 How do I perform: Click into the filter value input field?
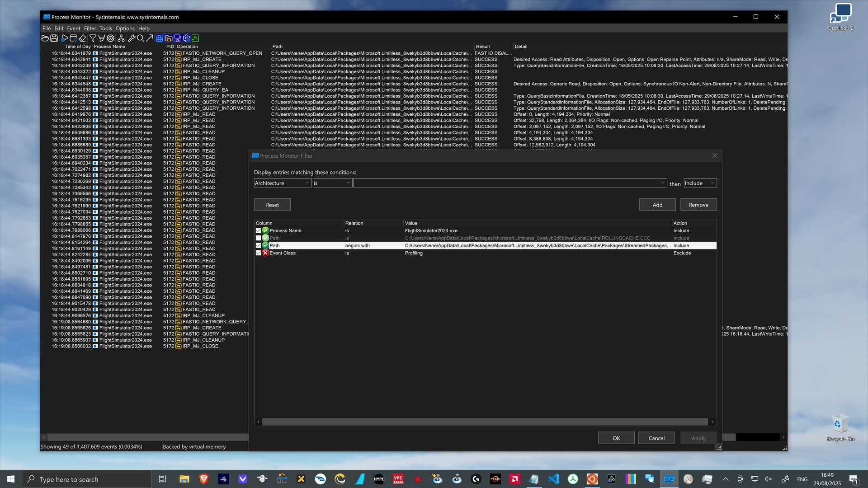[506, 183]
